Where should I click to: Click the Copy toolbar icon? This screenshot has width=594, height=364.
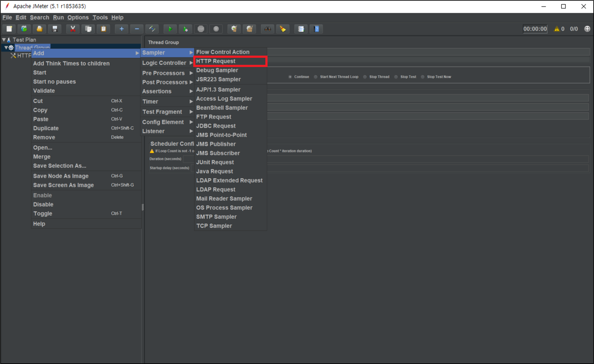point(88,29)
